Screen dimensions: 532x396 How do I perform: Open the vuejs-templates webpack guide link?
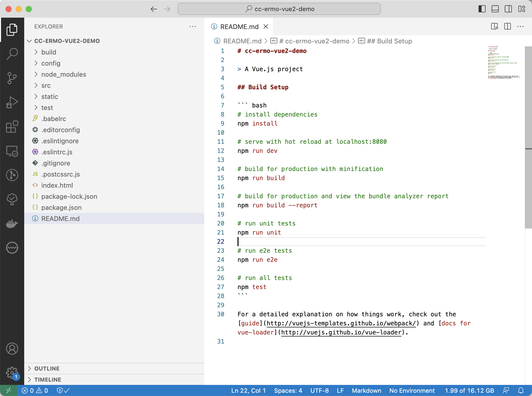point(341,323)
